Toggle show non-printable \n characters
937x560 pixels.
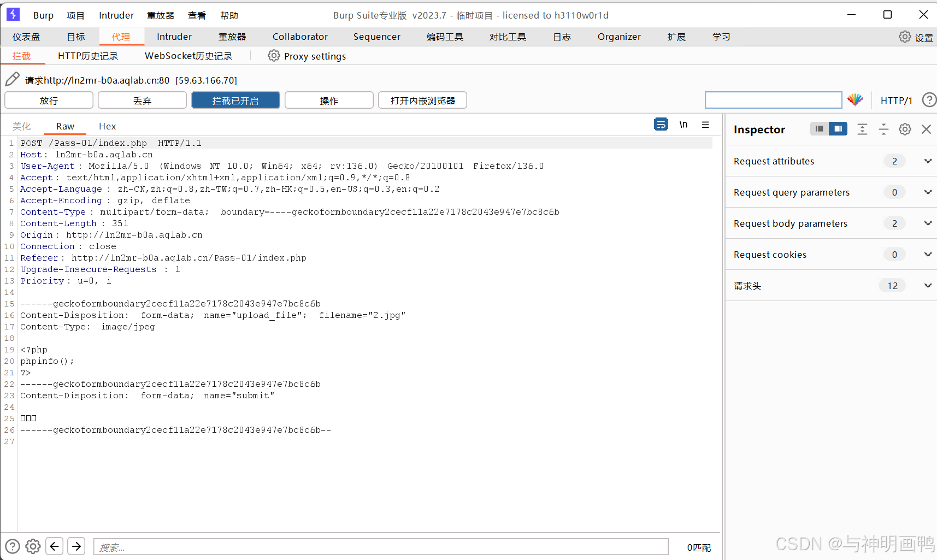tap(683, 125)
